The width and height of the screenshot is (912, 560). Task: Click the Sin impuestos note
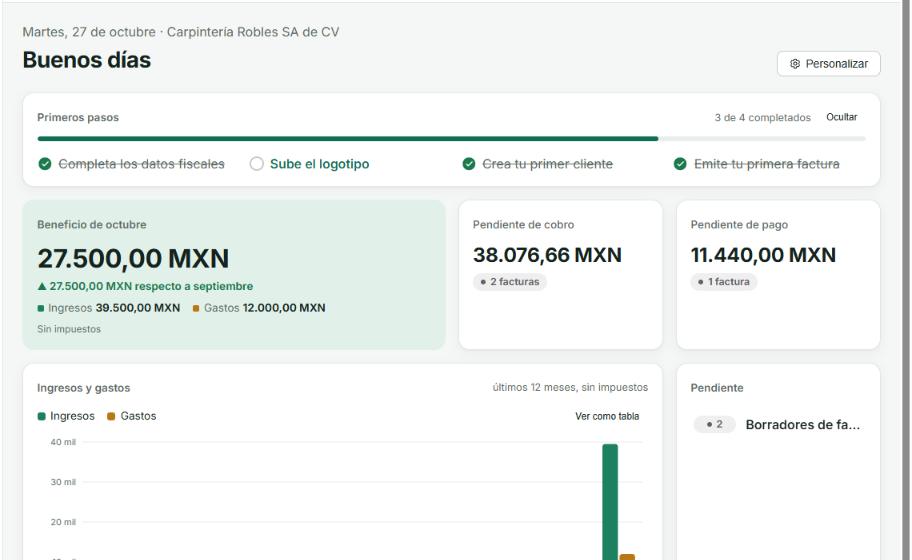tap(69, 329)
